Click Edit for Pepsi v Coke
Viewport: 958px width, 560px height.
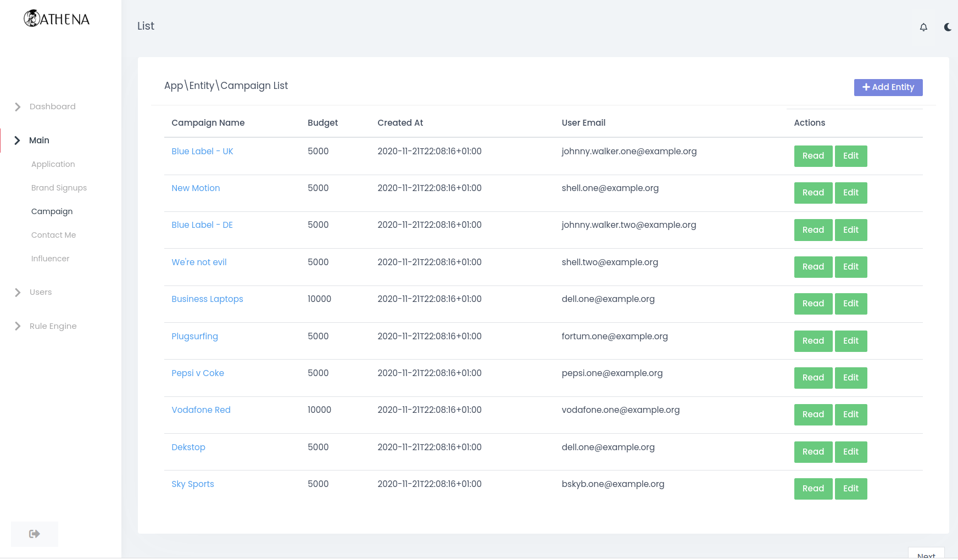[851, 378]
